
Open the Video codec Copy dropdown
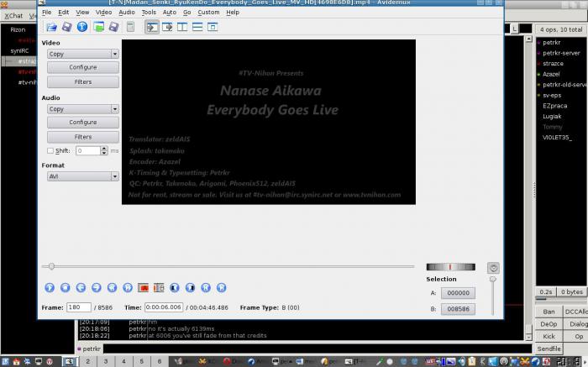(83, 54)
